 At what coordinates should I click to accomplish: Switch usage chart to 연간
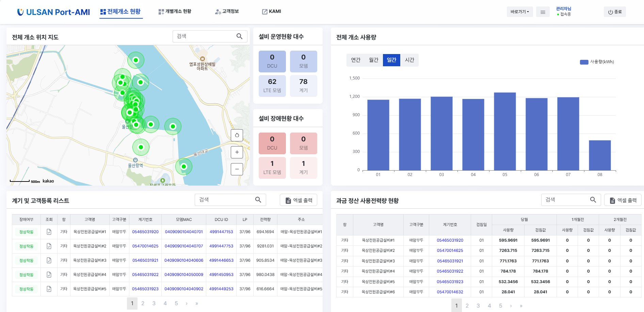coord(356,60)
